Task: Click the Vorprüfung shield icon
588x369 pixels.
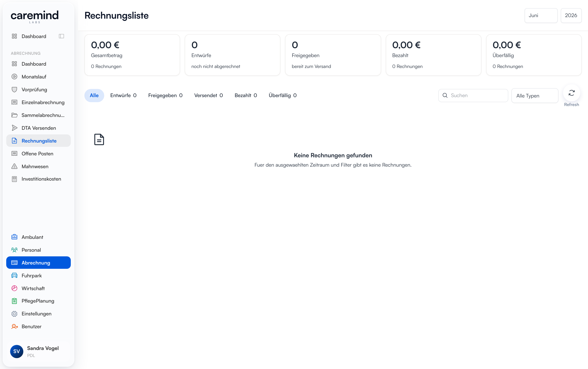Action: point(14,90)
